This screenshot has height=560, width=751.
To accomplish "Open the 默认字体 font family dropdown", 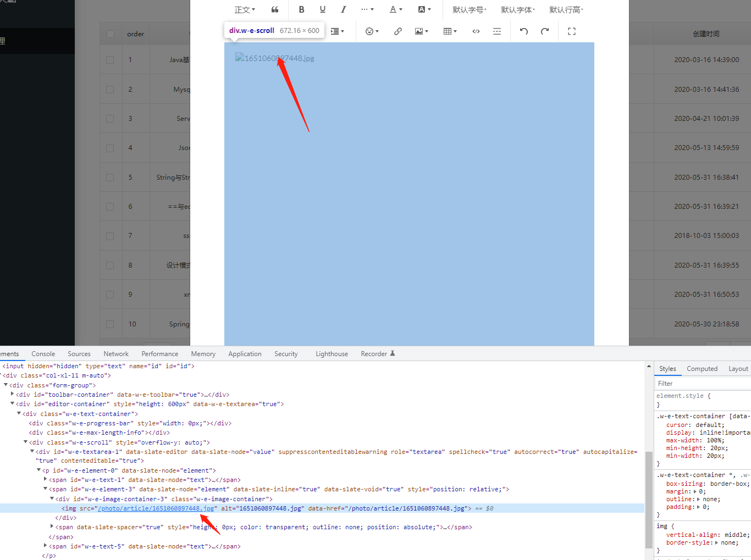I will click(x=516, y=9).
